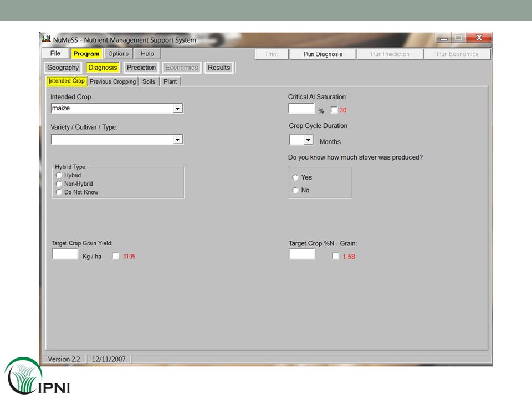Click the 12/11/2007 status bar date
This screenshot has height=399, width=532.
(x=109, y=359)
